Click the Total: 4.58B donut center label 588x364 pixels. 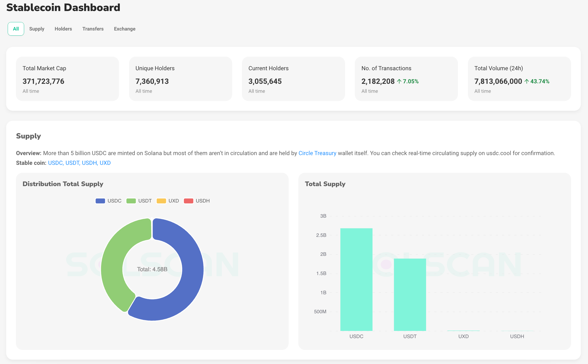(x=152, y=269)
